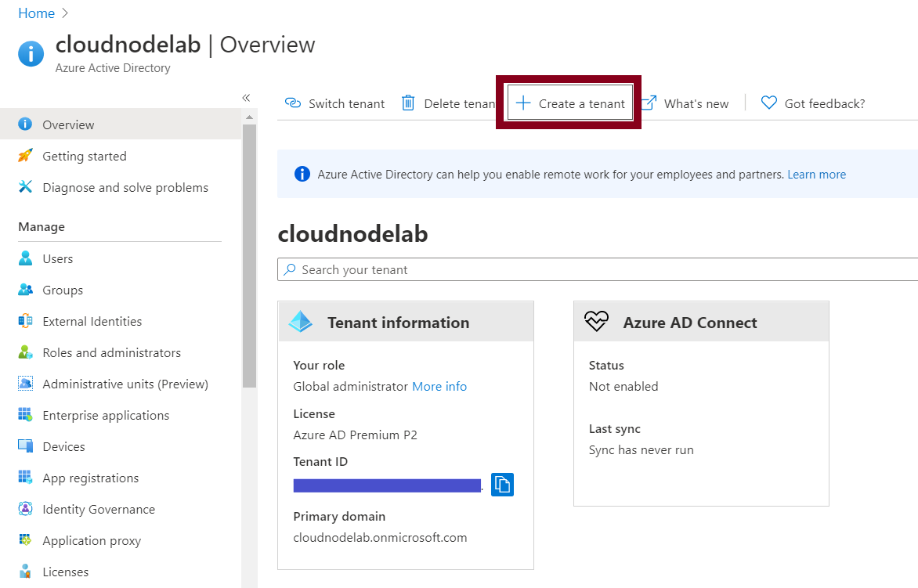Click the Delete tenant toolbar action
The height and width of the screenshot is (588, 918).
448,103
